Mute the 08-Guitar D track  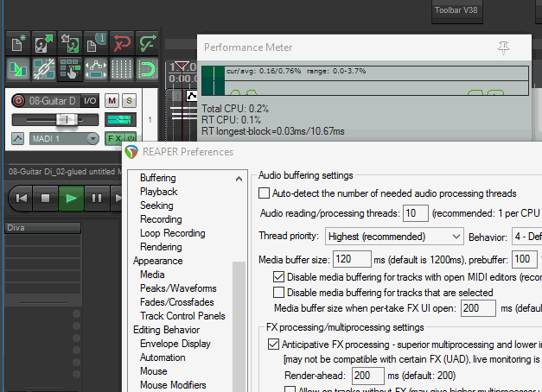[112, 101]
